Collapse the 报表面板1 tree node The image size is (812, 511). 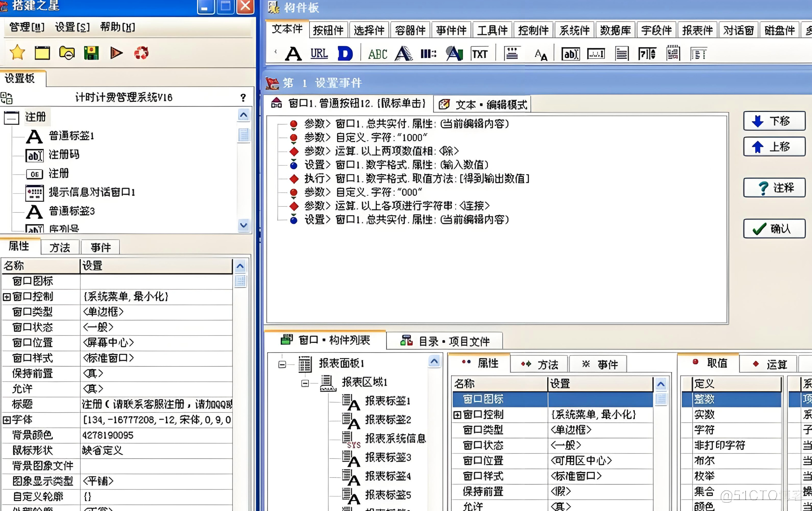point(282,364)
